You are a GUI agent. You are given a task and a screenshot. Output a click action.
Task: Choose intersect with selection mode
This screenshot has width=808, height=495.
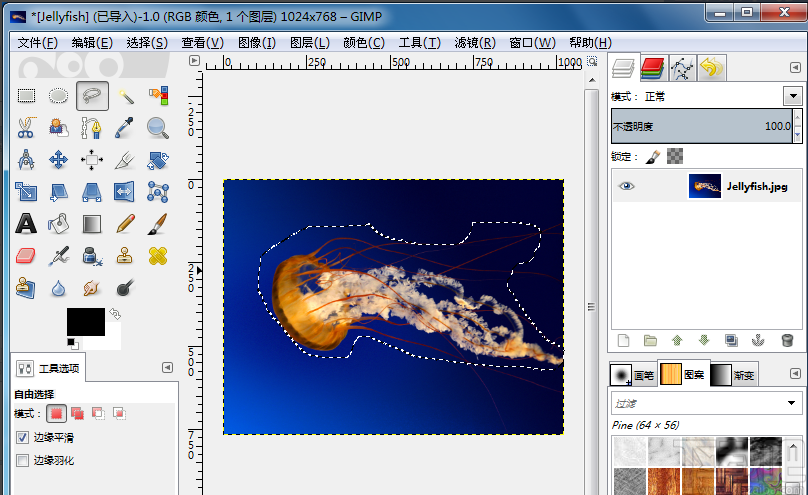pyautogui.click(x=119, y=413)
